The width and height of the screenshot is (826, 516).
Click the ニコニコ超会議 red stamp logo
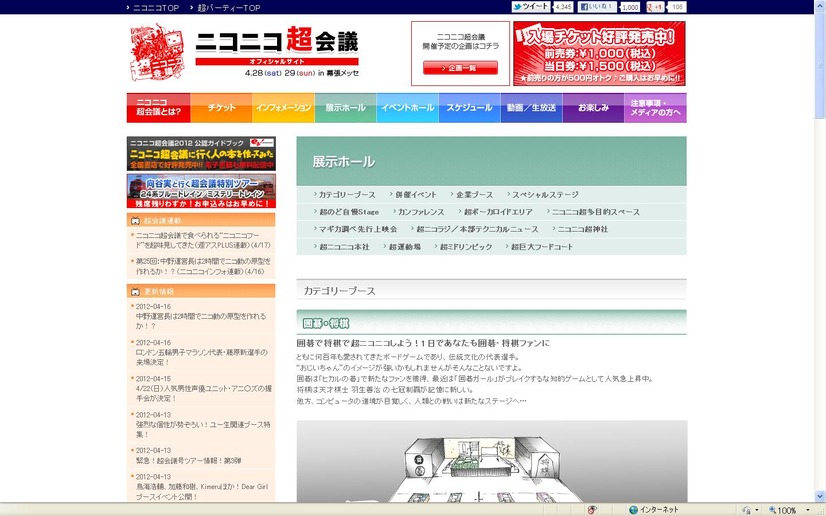point(157,52)
